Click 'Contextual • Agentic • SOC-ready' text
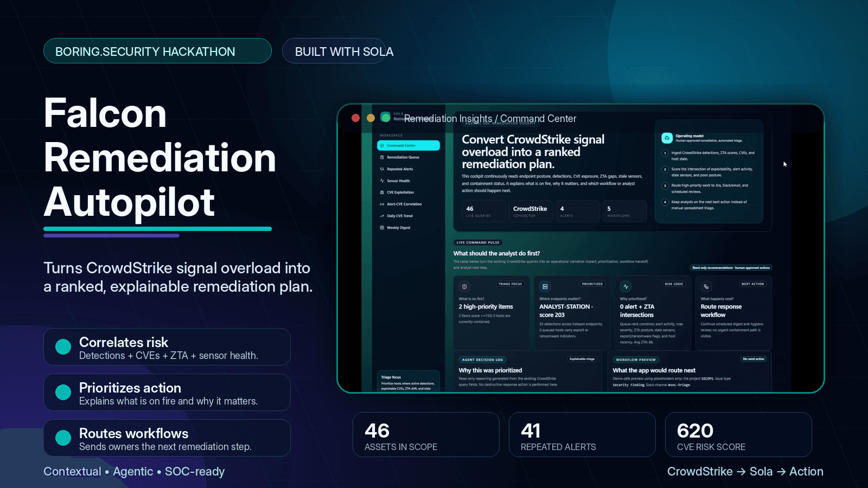Viewport: 868px width, 488px height. 134,472
